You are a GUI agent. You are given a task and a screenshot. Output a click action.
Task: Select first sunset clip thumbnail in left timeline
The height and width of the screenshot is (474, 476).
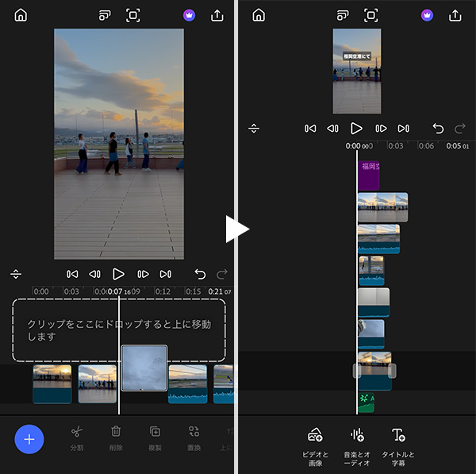[52, 383]
